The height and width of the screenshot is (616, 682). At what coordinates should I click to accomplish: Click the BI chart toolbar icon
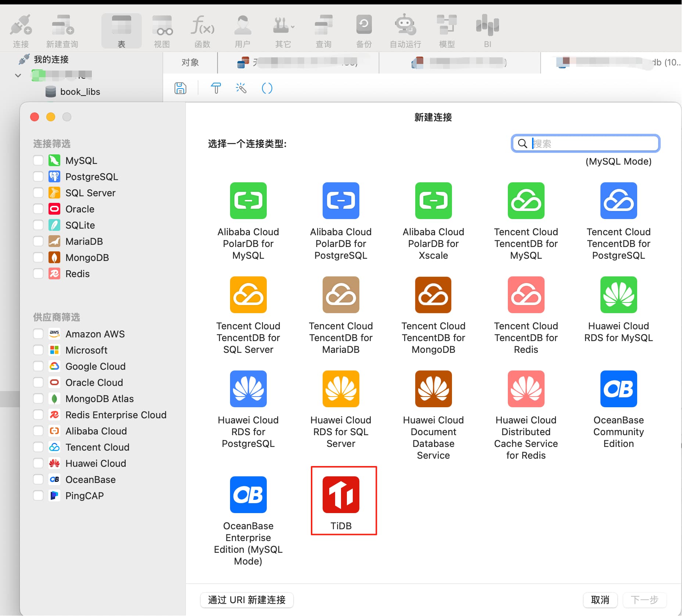coord(488,31)
